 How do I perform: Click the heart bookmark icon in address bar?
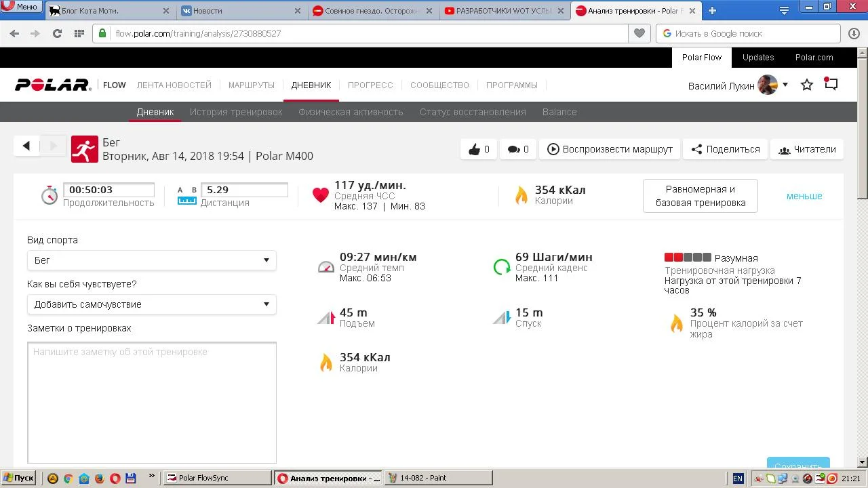pos(639,33)
